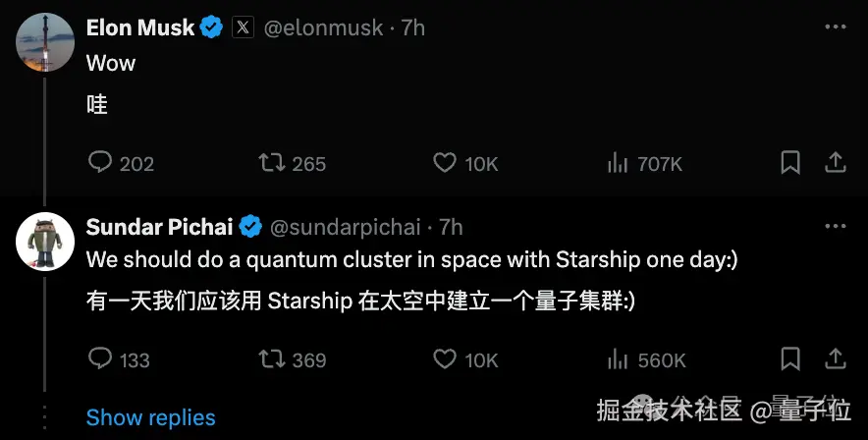The height and width of the screenshot is (440, 868).
Task: Like Sundar Pichai's quantum cluster tweet
Action: (x=445, y=359)
